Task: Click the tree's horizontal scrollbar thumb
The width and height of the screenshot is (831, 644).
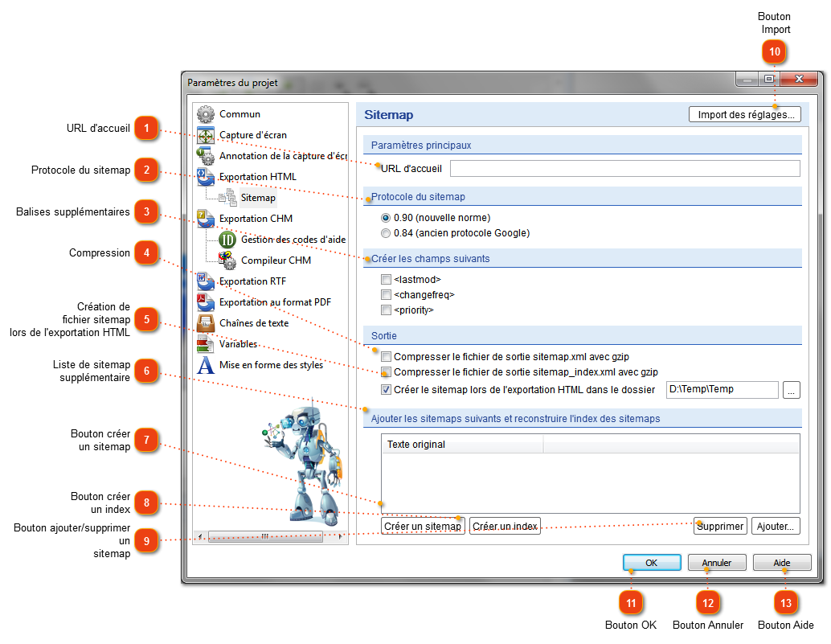Action: point(265,536)
